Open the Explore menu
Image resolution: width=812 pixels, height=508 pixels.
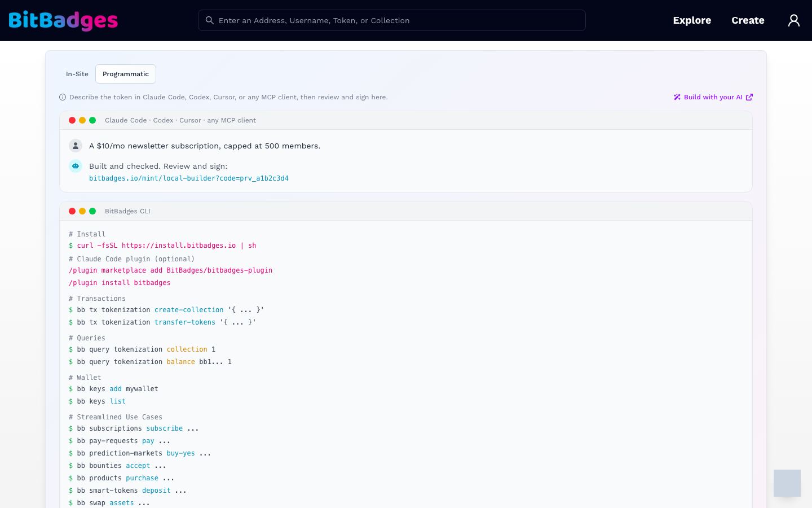[692, 20]
